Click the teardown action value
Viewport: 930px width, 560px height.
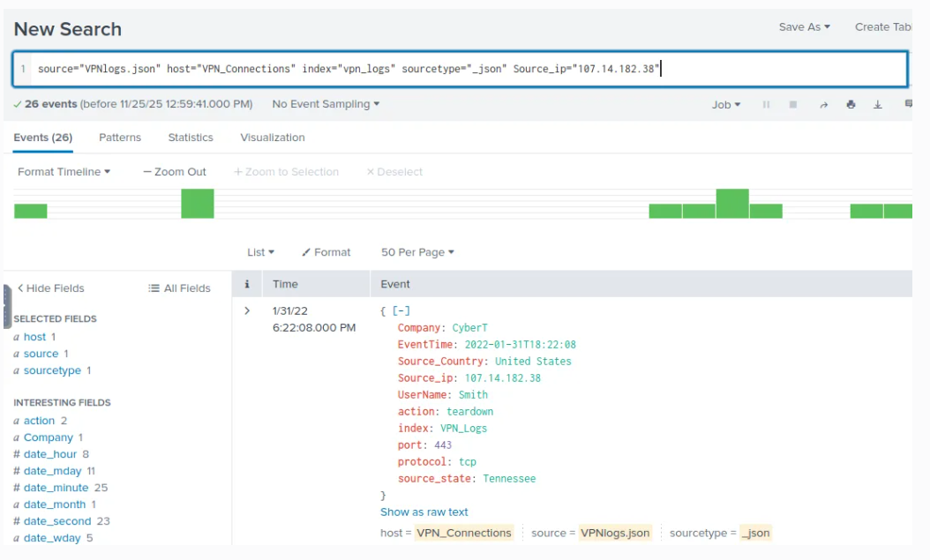coord(469,411)
